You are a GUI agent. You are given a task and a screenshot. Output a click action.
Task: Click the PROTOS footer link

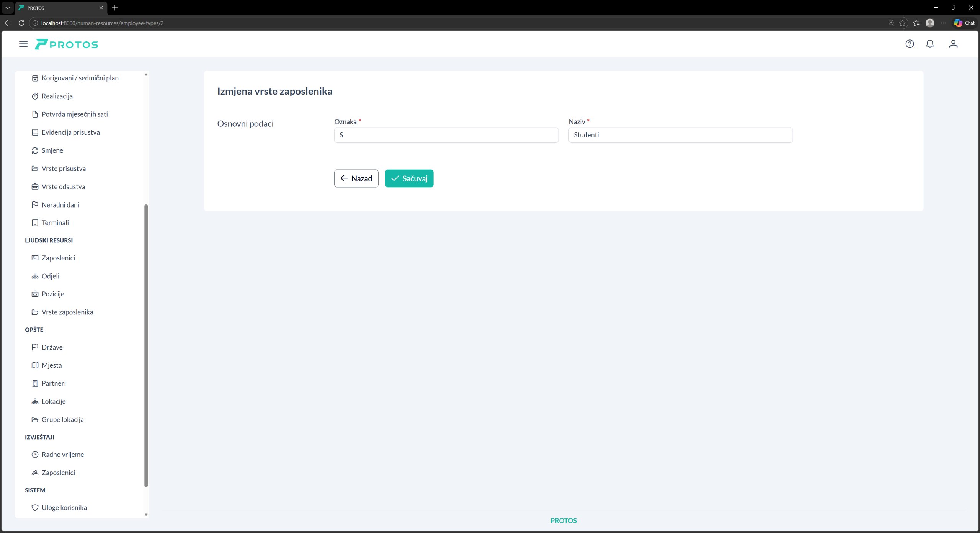[563, 520]
